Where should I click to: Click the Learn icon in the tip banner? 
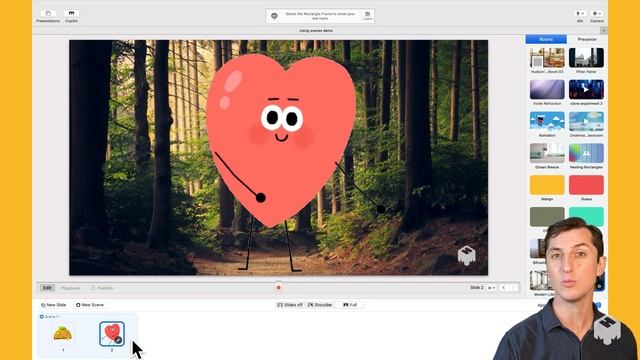point(367,16)
